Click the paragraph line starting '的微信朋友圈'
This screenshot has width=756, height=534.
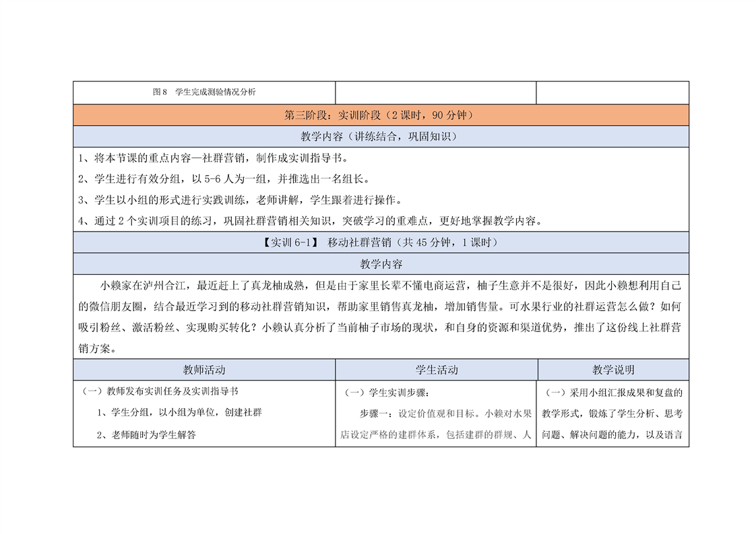click(381, 306)
